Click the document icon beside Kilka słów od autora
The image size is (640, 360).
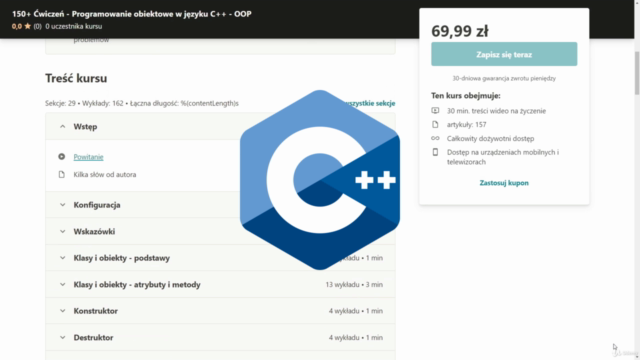click(x=62, y=174)
